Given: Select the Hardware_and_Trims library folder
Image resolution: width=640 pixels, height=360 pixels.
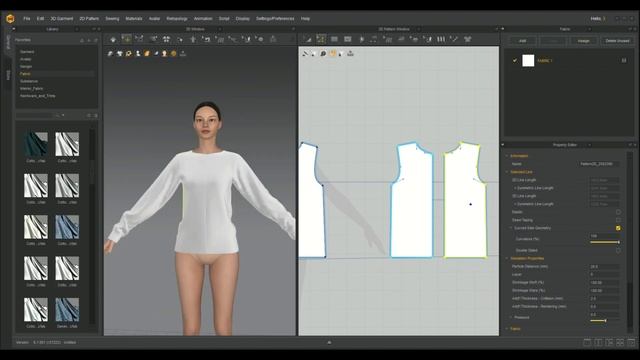Looking at the screenshot, I should pos(38,96).
